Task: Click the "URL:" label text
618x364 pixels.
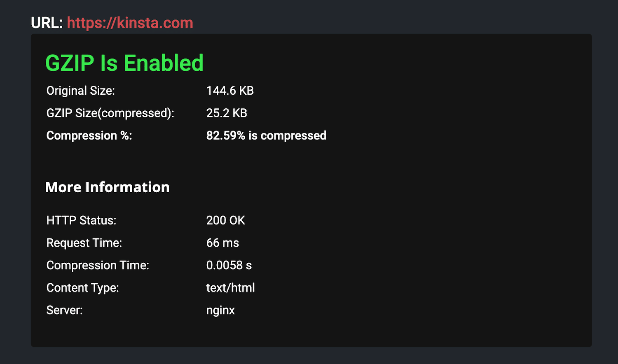Action: [47, 23]
